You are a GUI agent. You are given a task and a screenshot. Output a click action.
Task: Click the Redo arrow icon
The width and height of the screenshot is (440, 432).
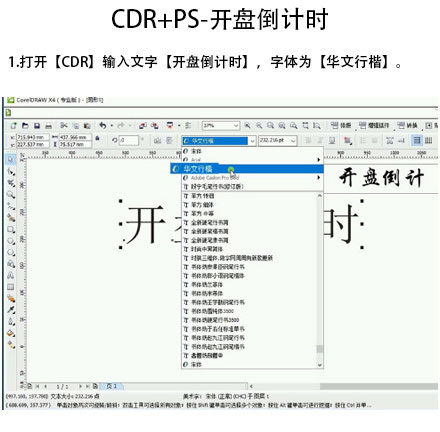120,126
